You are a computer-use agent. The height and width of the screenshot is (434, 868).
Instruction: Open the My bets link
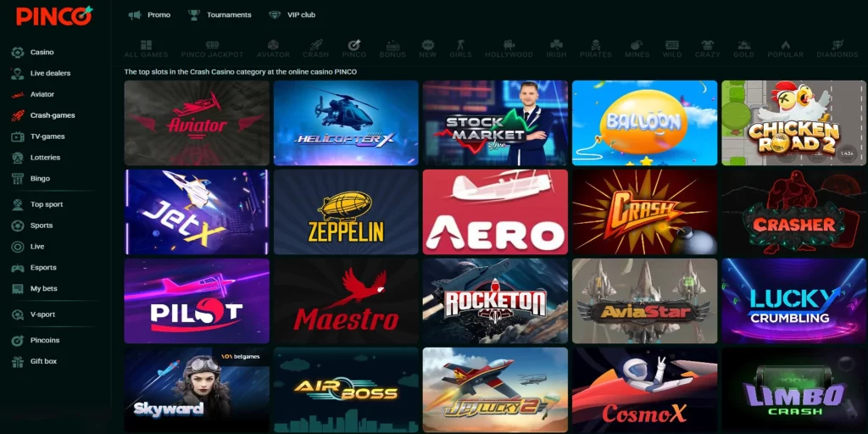tap(43, 289)
